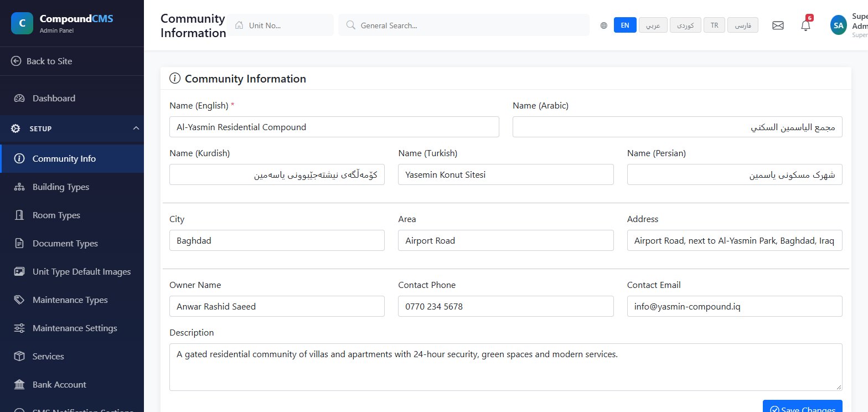The width and height of the screenshot is (868, 412).
Task: Open Room Types sidebar item
Action: click(x=72, y=215)
